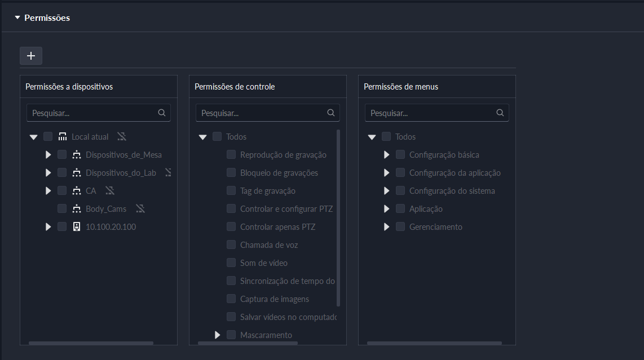Click disconnected status icon beside CA

click(110, 191)
